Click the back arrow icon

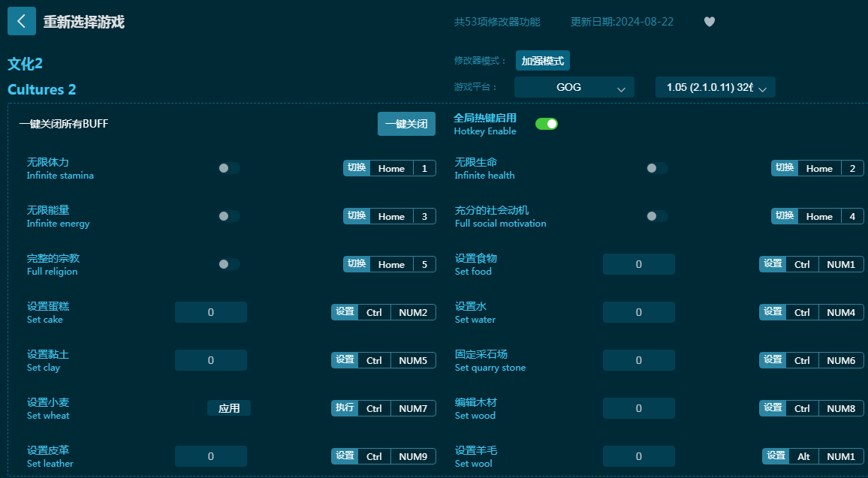22,22
